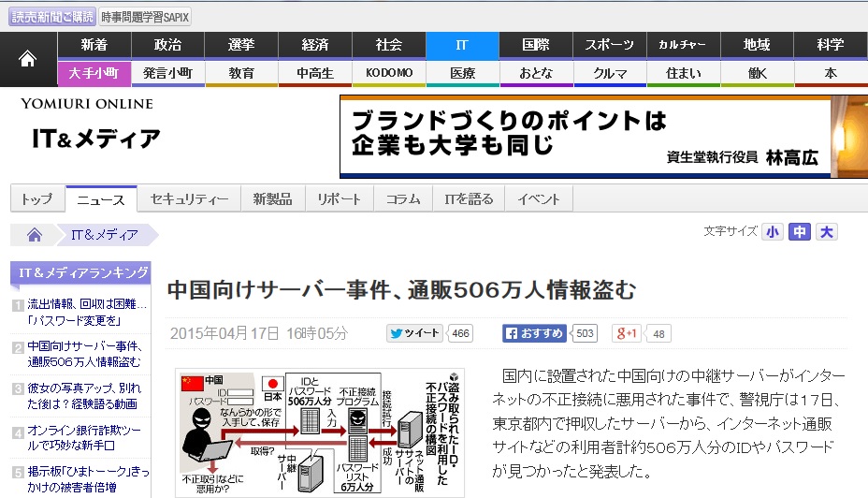Open the 医療 sub-navigation item
868x498 pixels.
click(462, 73)
